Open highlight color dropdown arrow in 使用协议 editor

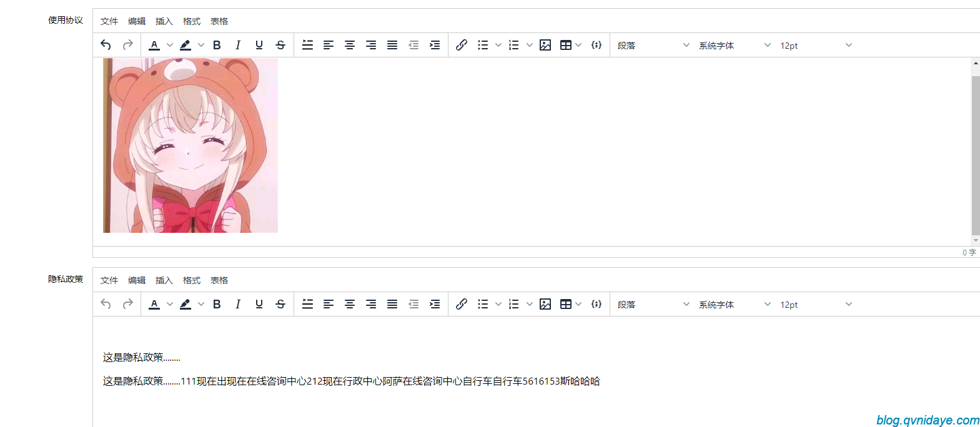pyautogui.click(x=201, y=45)
